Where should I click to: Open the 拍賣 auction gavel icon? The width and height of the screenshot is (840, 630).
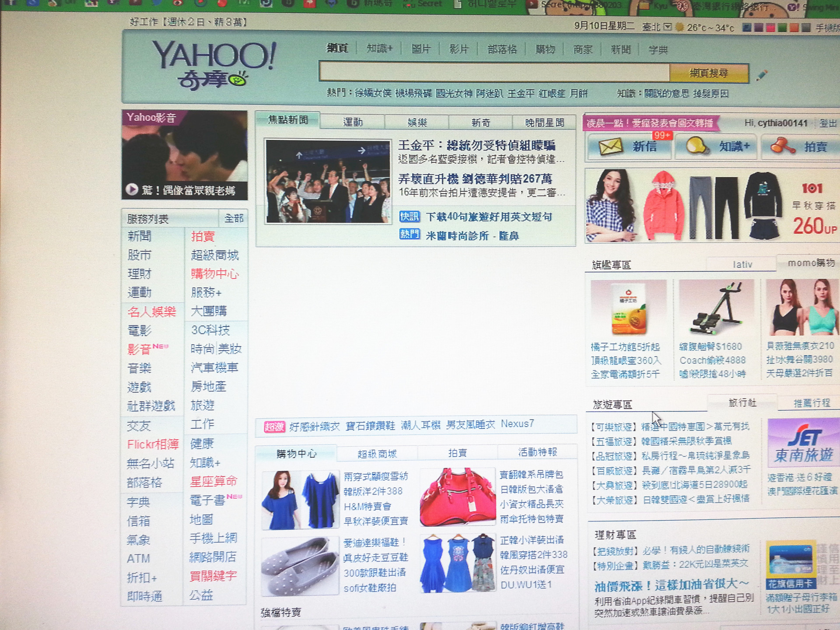[782, 146]
